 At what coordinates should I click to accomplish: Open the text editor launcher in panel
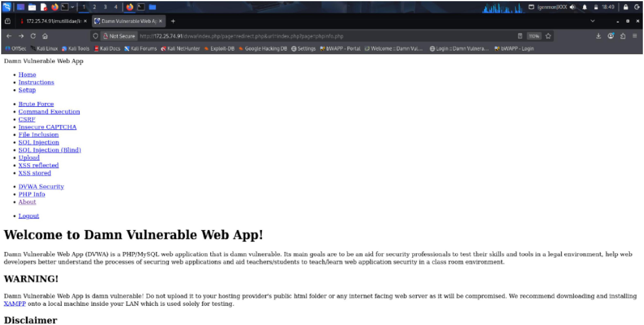click(x=44, y=7)
